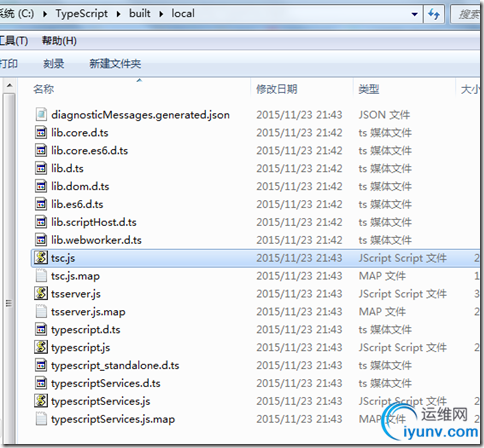This screenshot has width=484, height=448.
Task: Click the diagnosticMessages.generated.json file icon
Action: 41,114
